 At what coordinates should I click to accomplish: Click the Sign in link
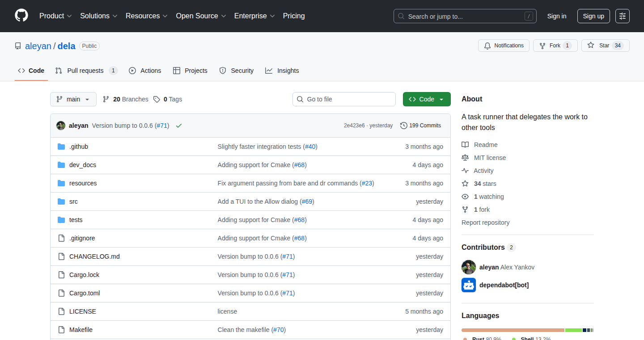(x=557, y=16)
